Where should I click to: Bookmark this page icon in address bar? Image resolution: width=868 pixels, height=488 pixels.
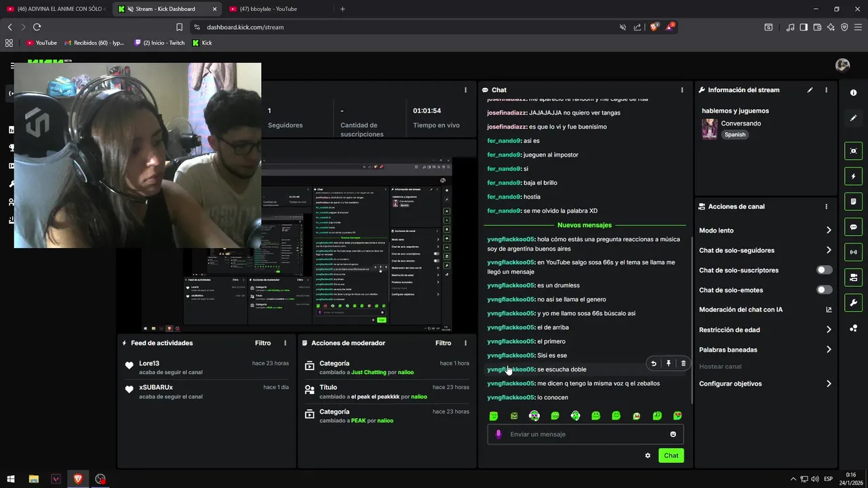[179, 27]
